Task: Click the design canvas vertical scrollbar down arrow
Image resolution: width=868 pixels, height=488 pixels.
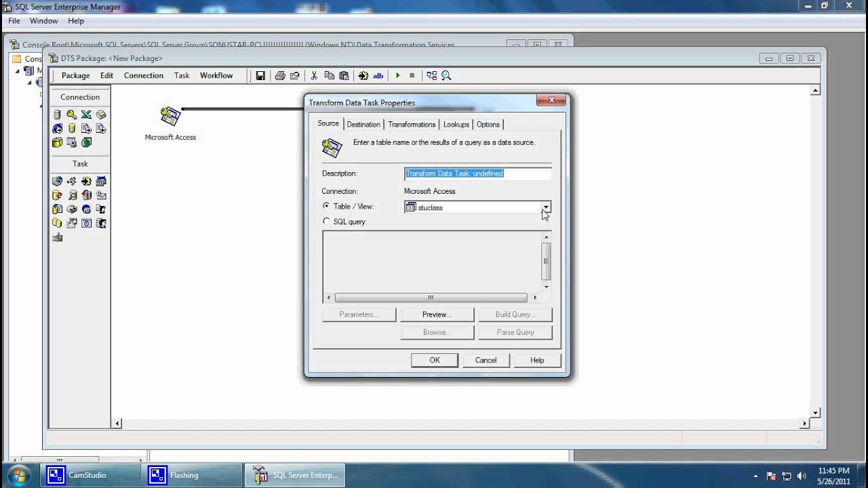Action: point(816,413)
